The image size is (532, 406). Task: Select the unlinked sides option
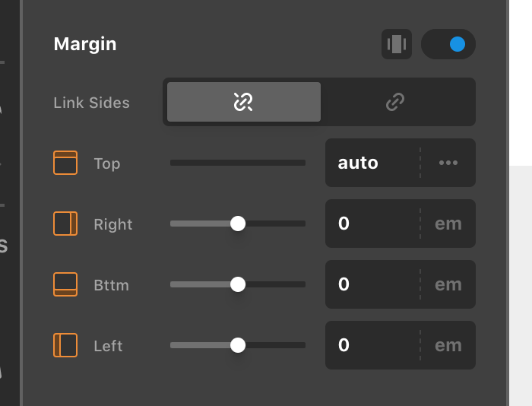coord(244,102)
